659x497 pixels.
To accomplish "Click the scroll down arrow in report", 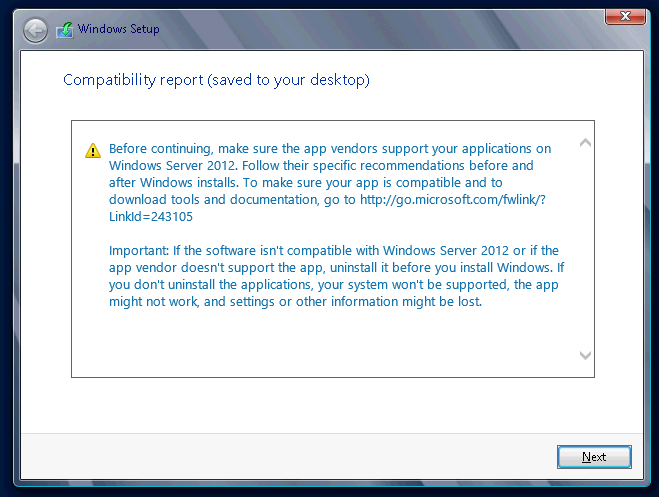I will (x=585, y=355).
